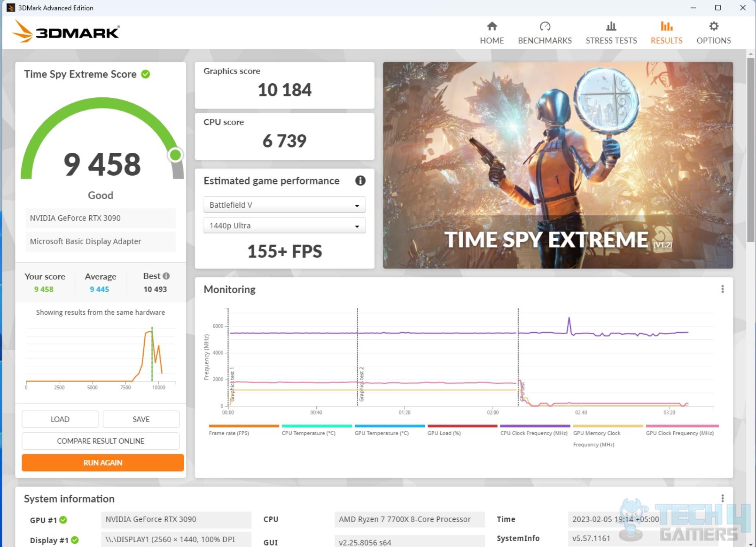This screenshot has height=547, width=756.
Task: Click COMPARE RESULT ONLINE
Action: click(100, 441)
